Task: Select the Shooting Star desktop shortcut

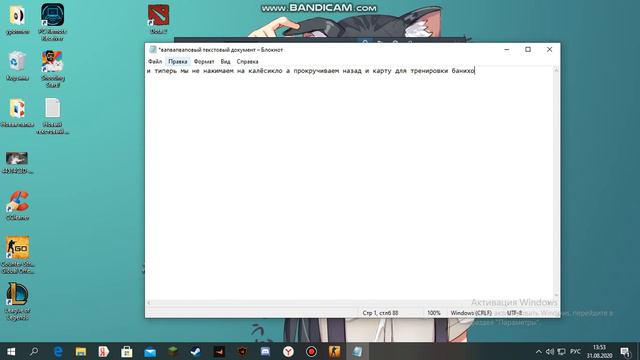Action: click(52, 69)
